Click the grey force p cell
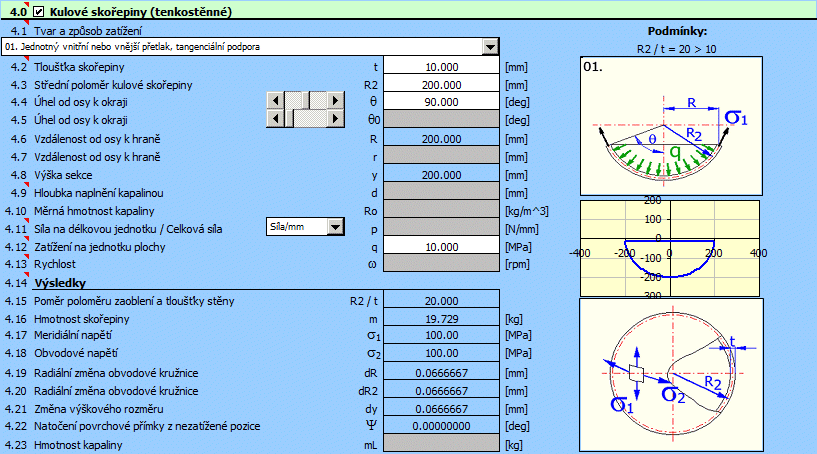The width and height of the screenshot is (817, 454). [441, 228]
